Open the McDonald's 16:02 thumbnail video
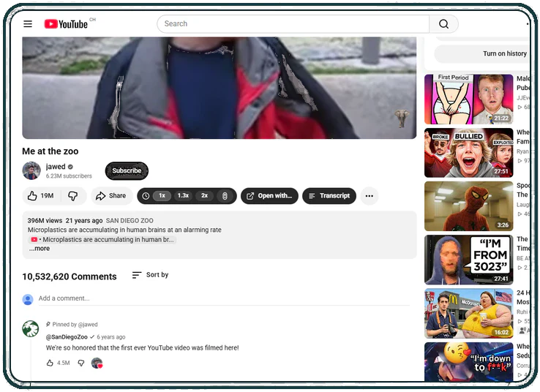This screenshot has height=392, width=540. [469, 314]
